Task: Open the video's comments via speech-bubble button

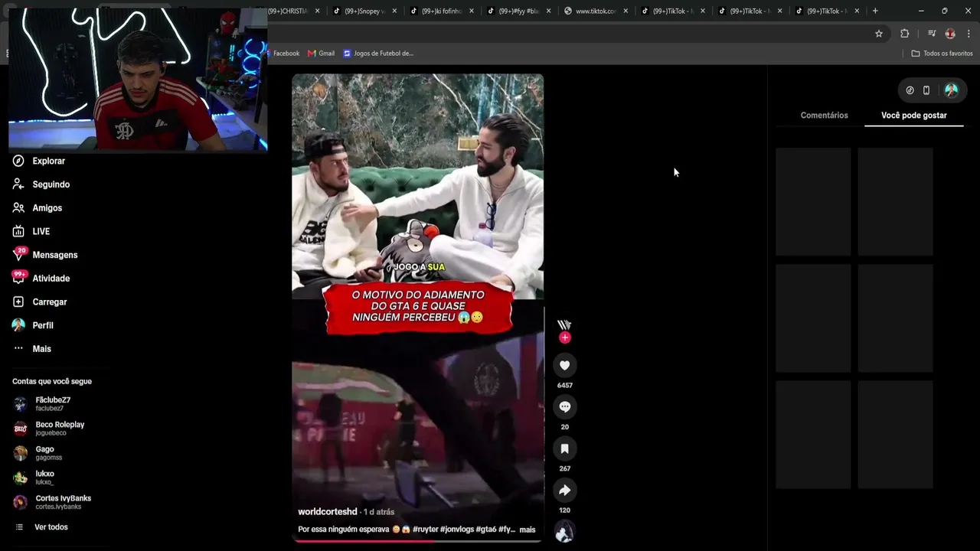Action: coord(564,407)
